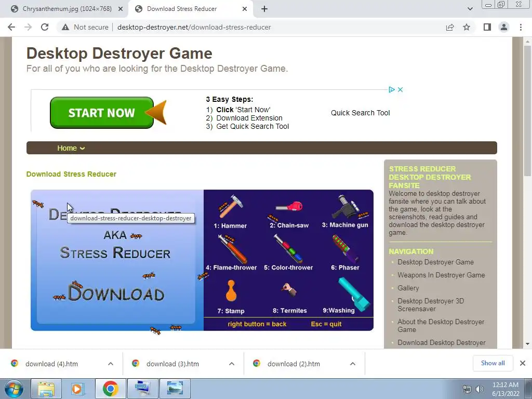Viewport: 532px width, 399px height.
Task: Expand options for download (3).htm
Action: coord(232,364)
